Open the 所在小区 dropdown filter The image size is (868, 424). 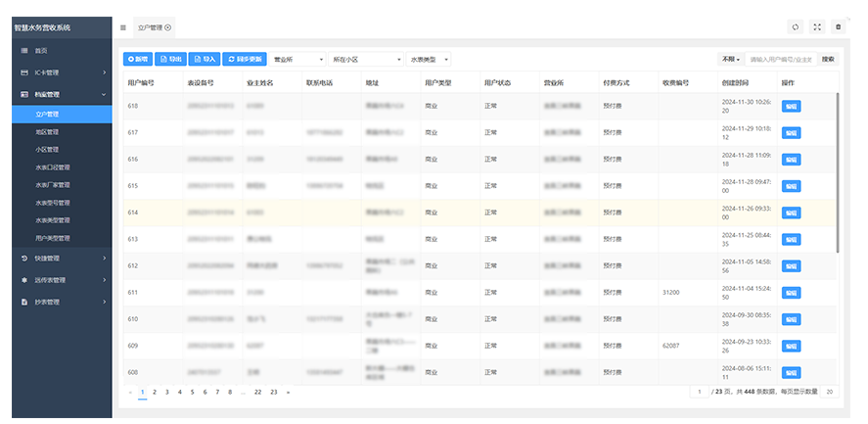click(x=366, y=60)
